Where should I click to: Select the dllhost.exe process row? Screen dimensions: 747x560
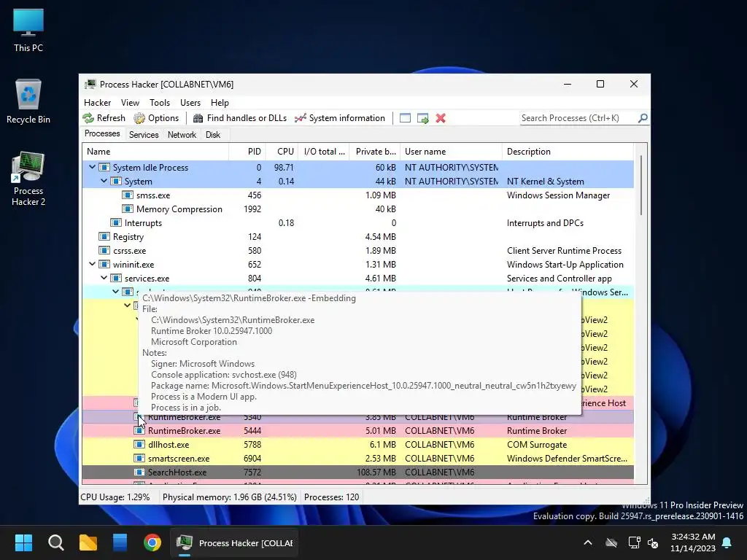point(357,444)
